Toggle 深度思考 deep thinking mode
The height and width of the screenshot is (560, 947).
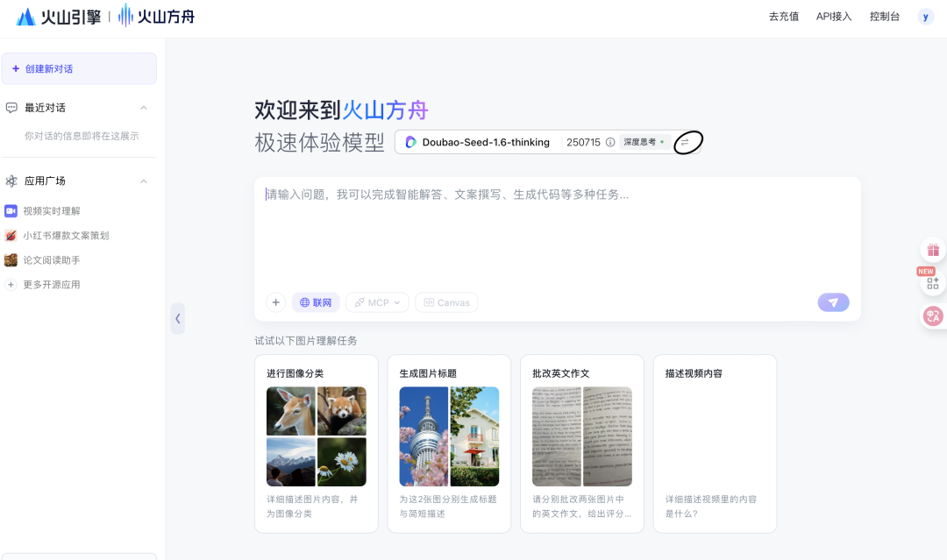[642, 141]
